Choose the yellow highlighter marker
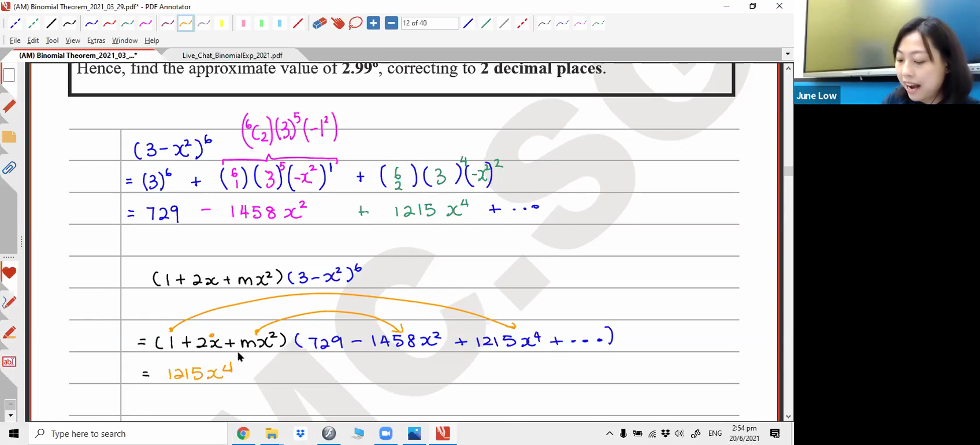The height and width of the screenshot is (445, 980). click(221, 24)
